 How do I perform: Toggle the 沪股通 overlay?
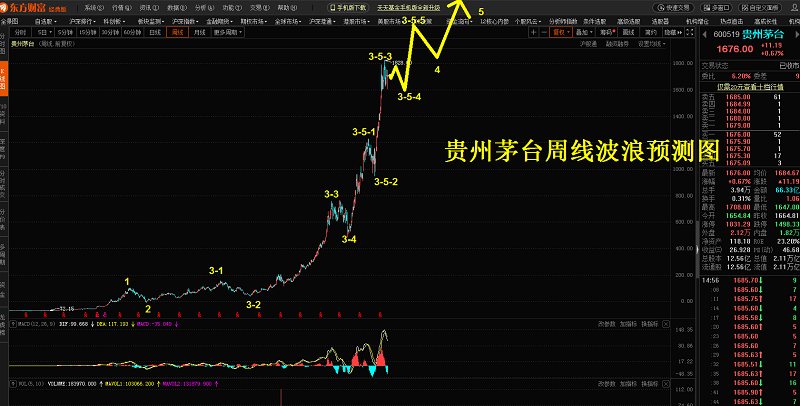pos(588,44)
